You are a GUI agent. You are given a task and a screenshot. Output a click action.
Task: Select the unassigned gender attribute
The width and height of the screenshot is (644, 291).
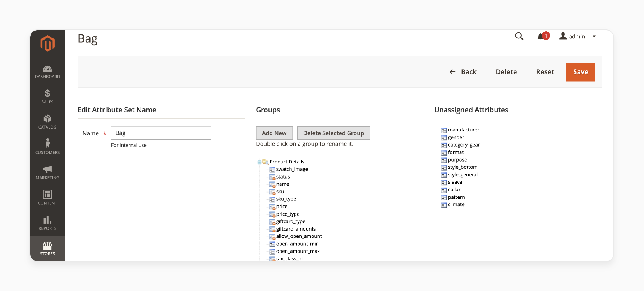pyautogui.click(x=456, y=138)
